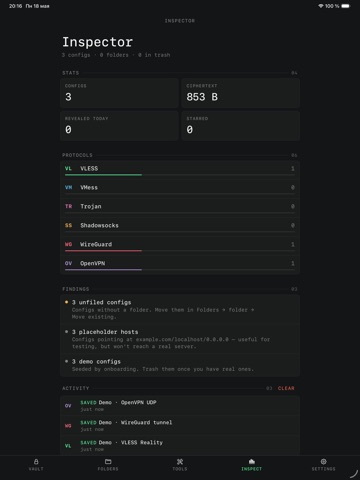The image size is (360, 480).
Task: Open the '3 unfiled configs' finding
Action: pyautogui.click(x=180, y=309)
